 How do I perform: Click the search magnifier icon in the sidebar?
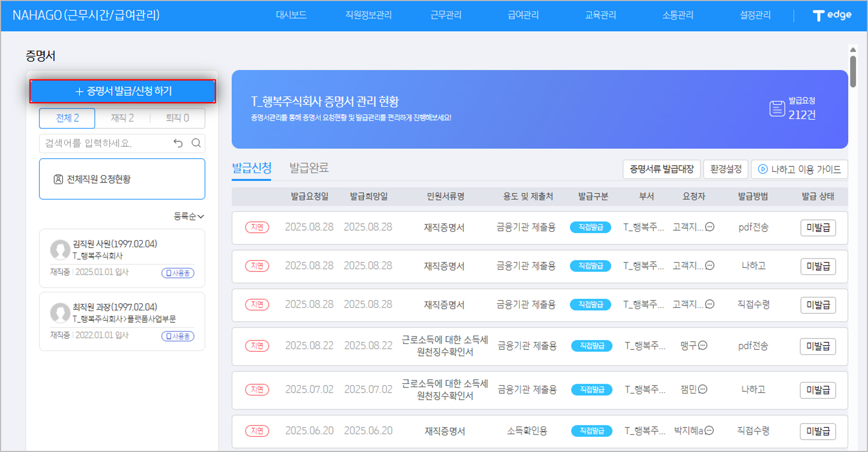(197, 143)
